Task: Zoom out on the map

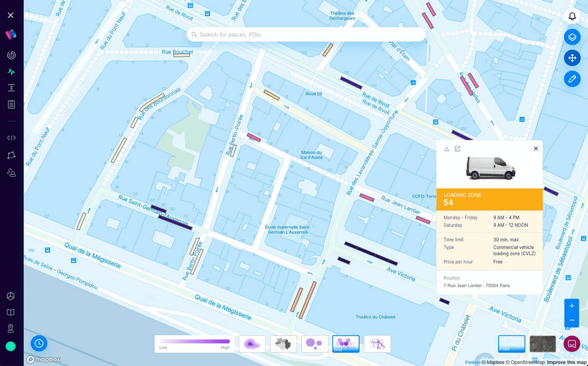Action: pos(572,320)
